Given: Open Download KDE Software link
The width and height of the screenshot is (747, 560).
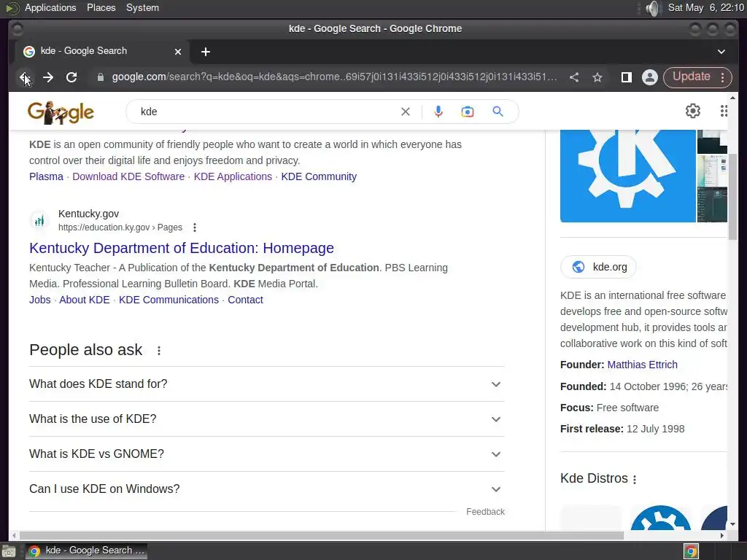Looking at the screenshot, I should (x=128, y=176).
